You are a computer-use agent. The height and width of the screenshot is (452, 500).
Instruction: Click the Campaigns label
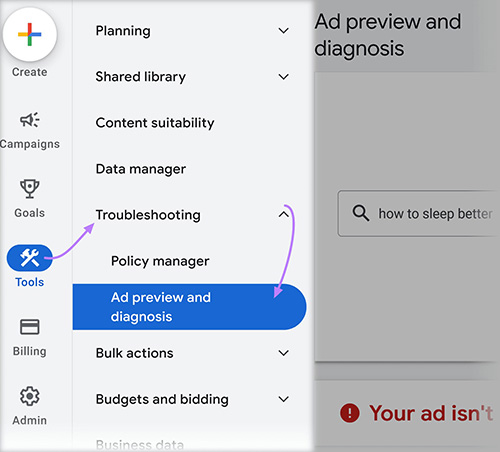pos(30,144)
